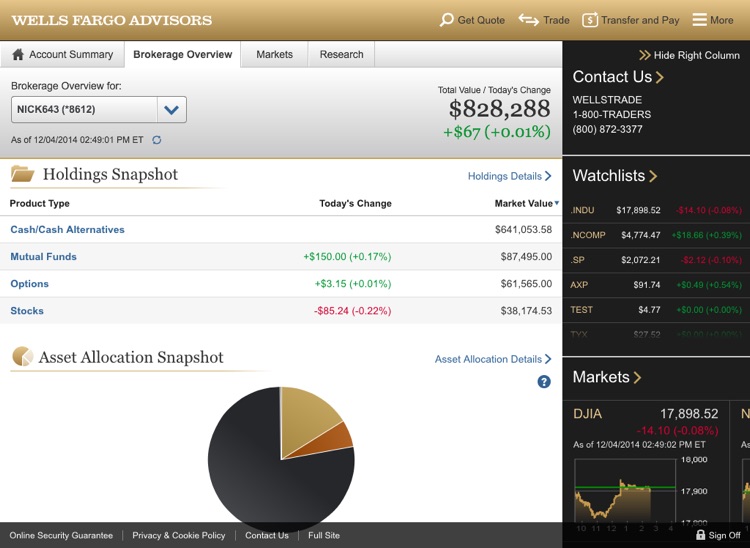Open Watchlists panel chevron
Screen dimensions: 750x548
point(653,176)
